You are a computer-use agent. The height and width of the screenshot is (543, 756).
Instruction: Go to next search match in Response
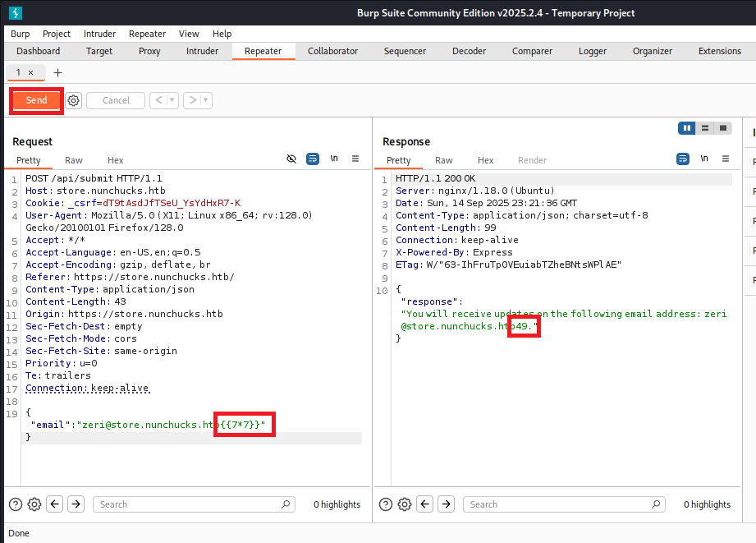click(446, 504)
